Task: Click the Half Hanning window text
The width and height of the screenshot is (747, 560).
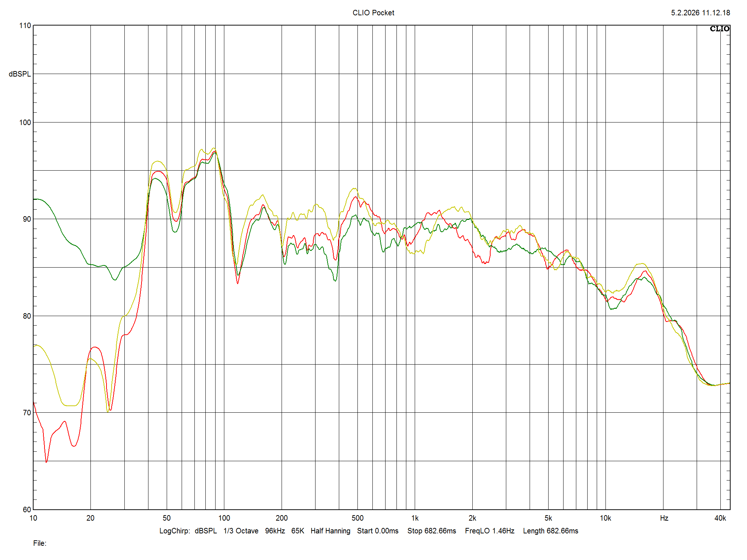Action: pyautogui.click(x=330, y=531)
